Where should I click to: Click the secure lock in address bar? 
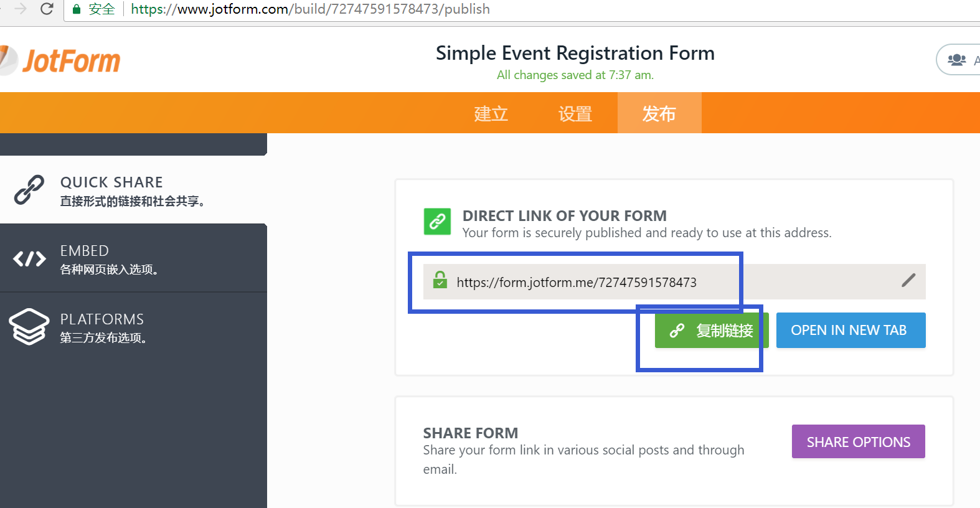pyautogui.click(x=77, y=9)
